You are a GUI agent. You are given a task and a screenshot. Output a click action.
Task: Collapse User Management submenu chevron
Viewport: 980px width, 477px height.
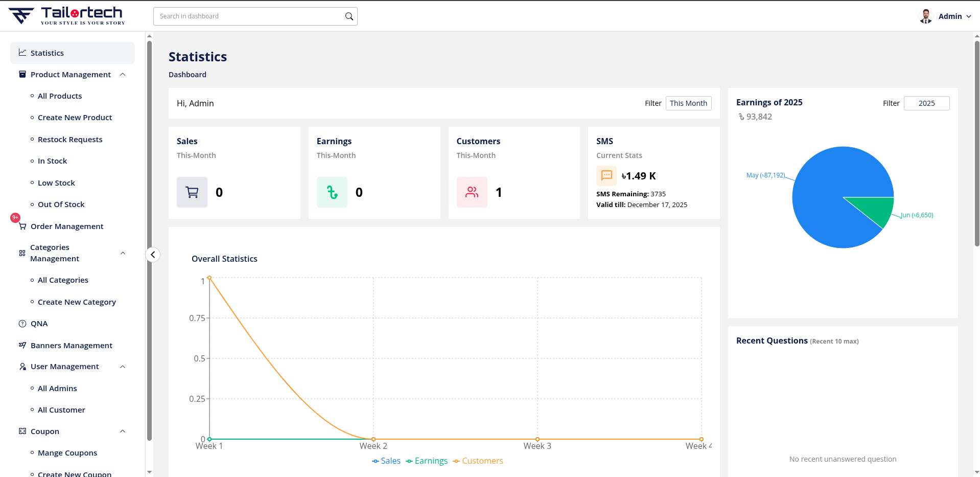click(x=123, y=367)
